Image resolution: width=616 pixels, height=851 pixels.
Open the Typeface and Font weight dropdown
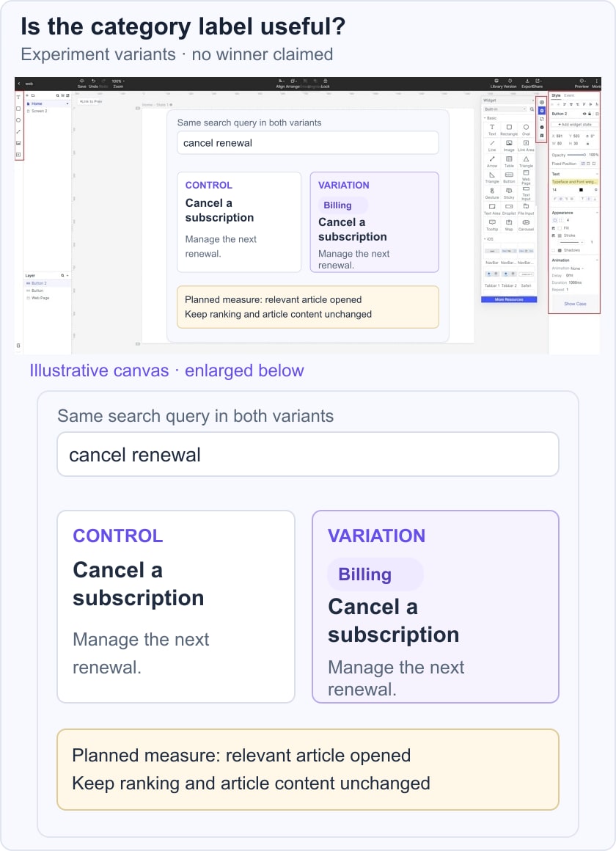pos(575,182)
